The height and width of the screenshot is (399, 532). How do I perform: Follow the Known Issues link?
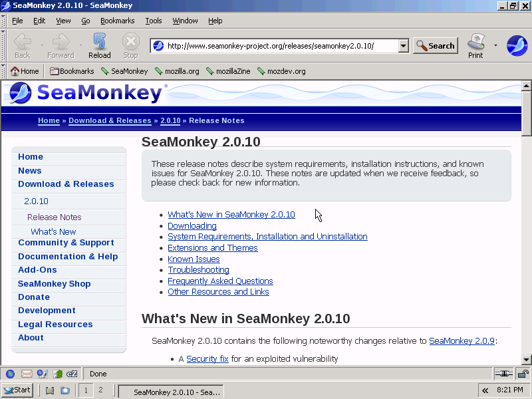[x=194, y=259]
